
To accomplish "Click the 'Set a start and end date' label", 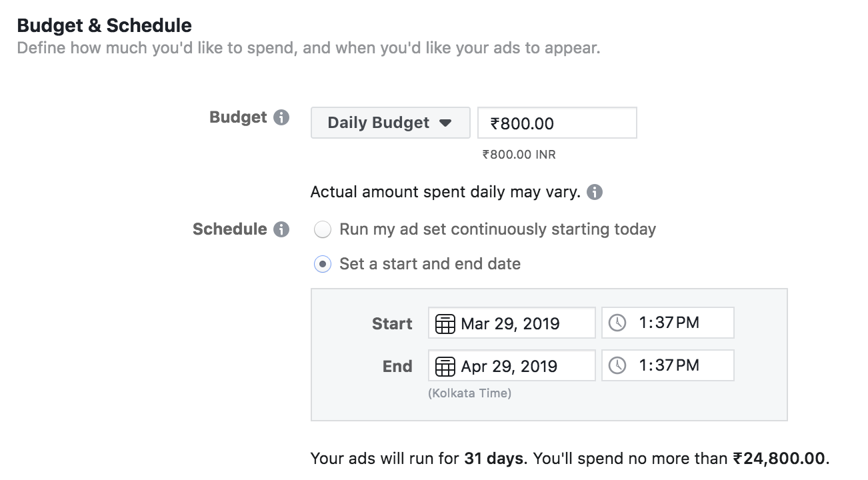I will pyautogui.click(x=430, y=265).
